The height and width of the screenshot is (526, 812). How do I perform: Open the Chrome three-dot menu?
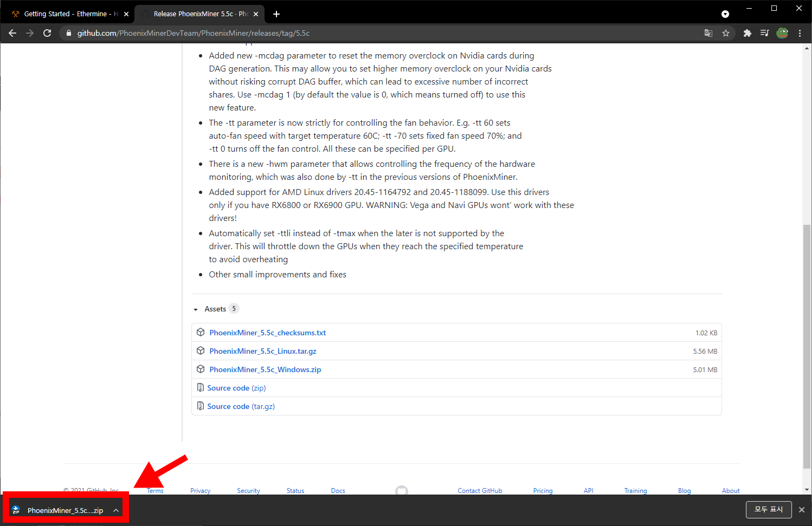coord(800,33)
